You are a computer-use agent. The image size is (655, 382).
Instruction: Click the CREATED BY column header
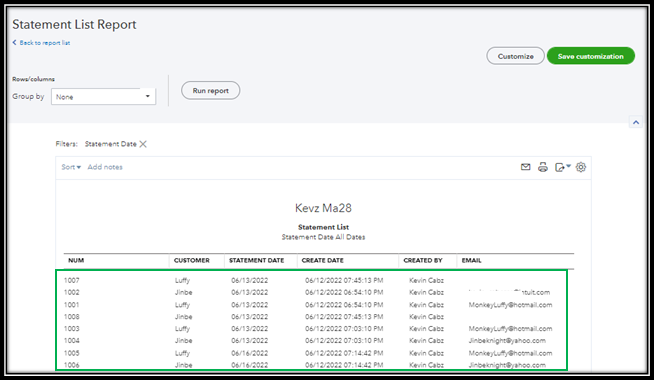coord(423,260)
